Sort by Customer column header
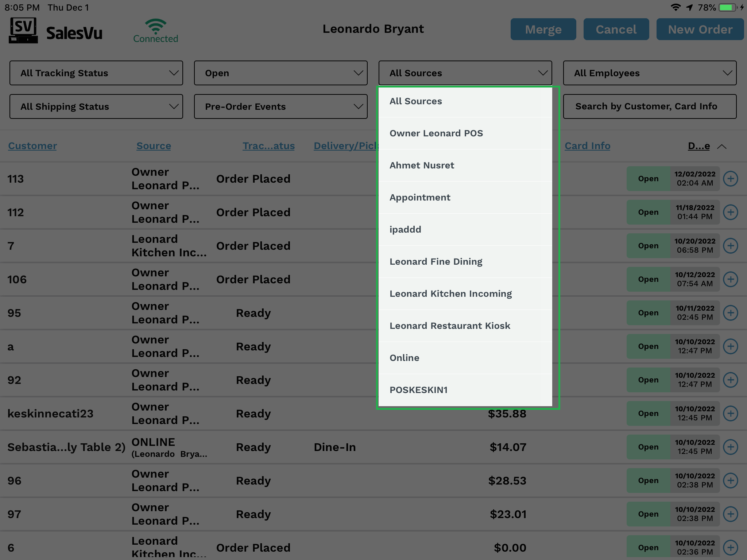This screenshot has width=747, height=560. click(32, 146)
